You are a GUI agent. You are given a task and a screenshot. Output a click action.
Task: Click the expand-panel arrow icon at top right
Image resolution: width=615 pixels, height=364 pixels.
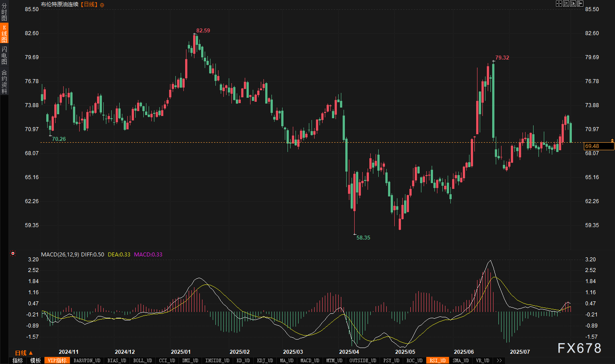(580, 4)
